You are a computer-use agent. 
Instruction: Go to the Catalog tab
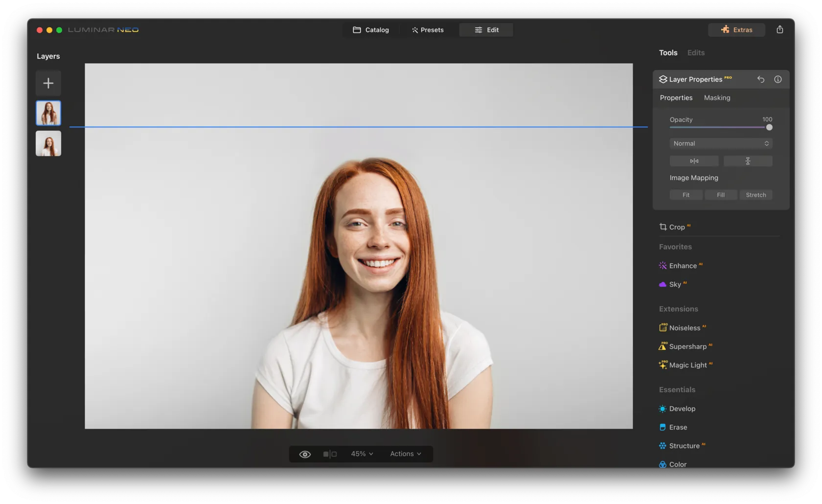pos(371,30)
